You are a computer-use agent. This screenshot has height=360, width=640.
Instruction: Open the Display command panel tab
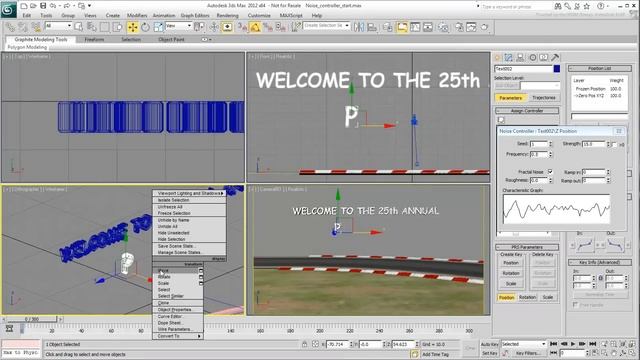pos(544,58)
